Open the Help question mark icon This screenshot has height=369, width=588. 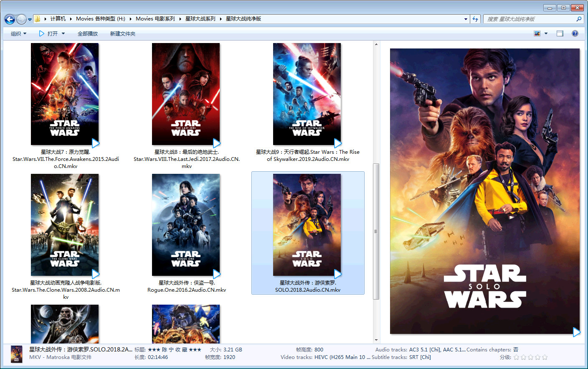[x=575, y=33]
